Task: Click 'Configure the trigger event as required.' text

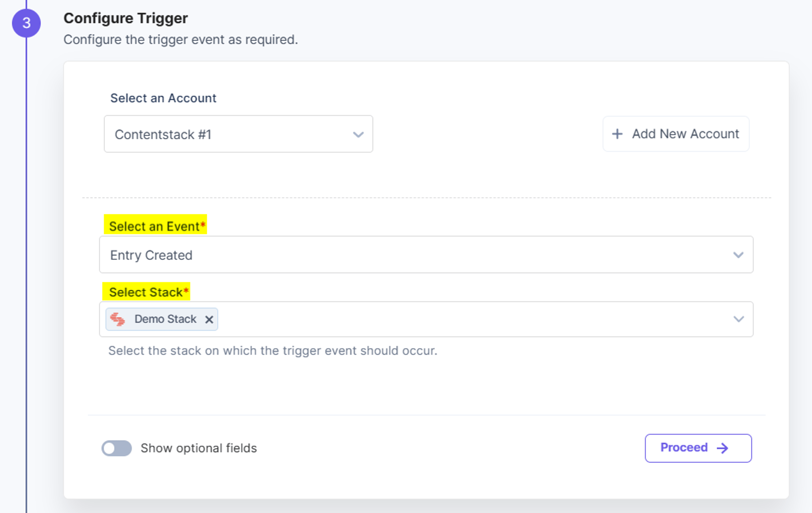Action: (x=181, y=40)
